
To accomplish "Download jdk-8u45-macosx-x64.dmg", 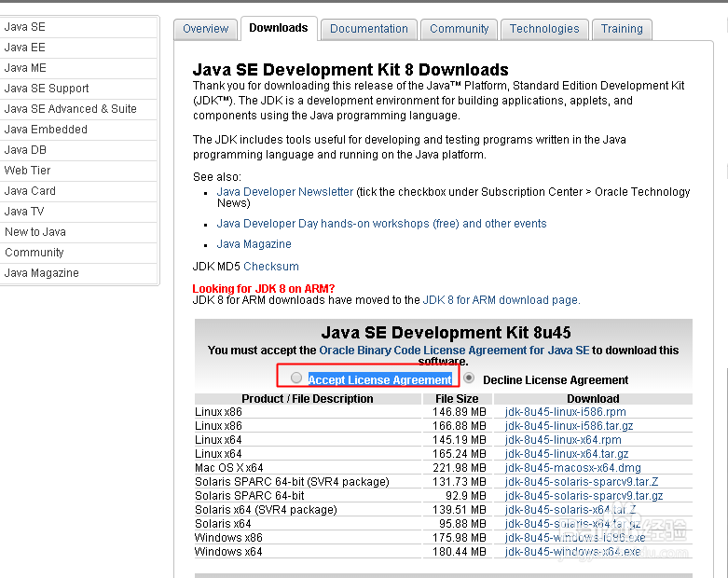I will pyautogui.click(x=573, y=467).
